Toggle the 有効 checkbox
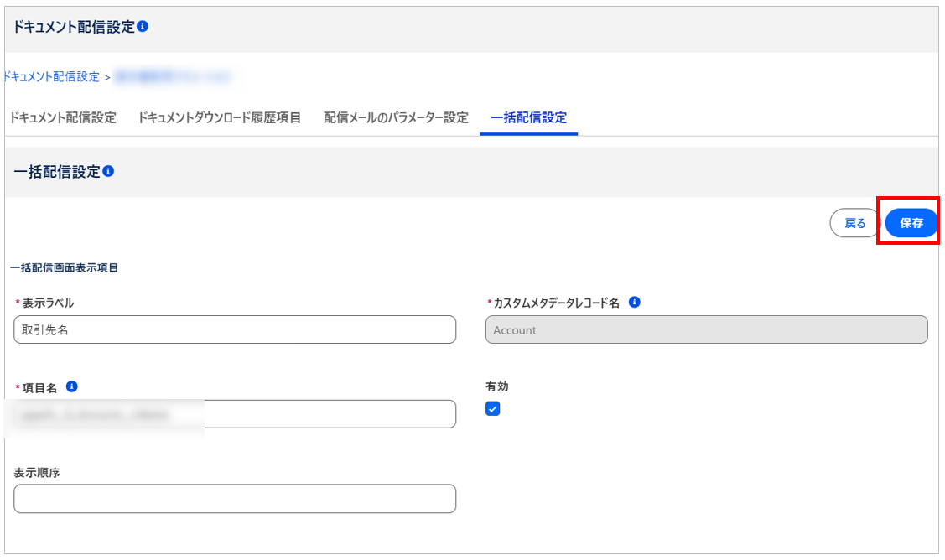945x560 pixels. pos(493,409)
